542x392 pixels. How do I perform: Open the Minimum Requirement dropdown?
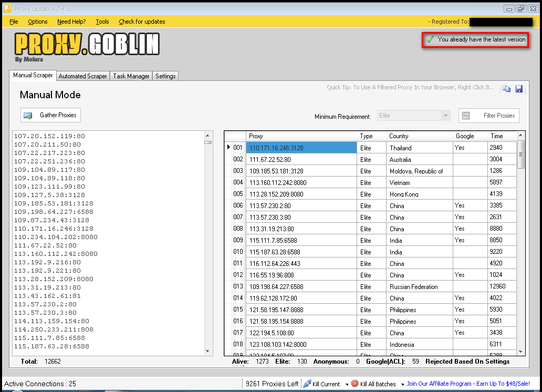446,115
